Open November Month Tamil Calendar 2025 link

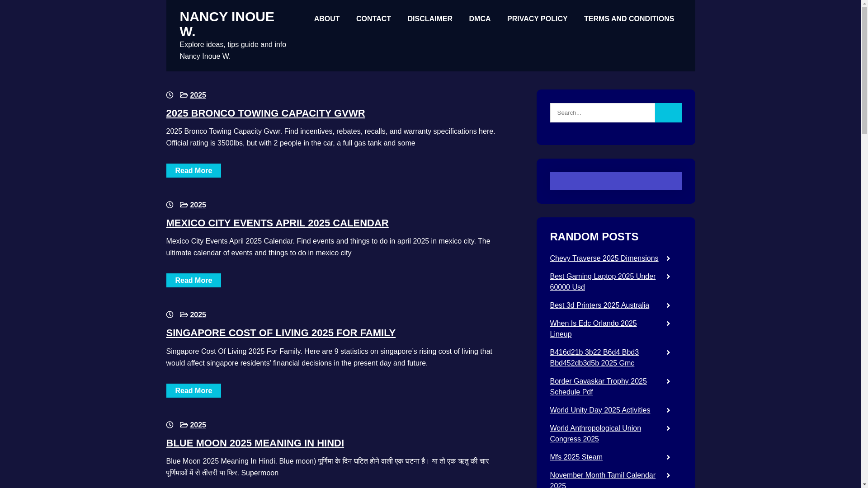[602, 480]
